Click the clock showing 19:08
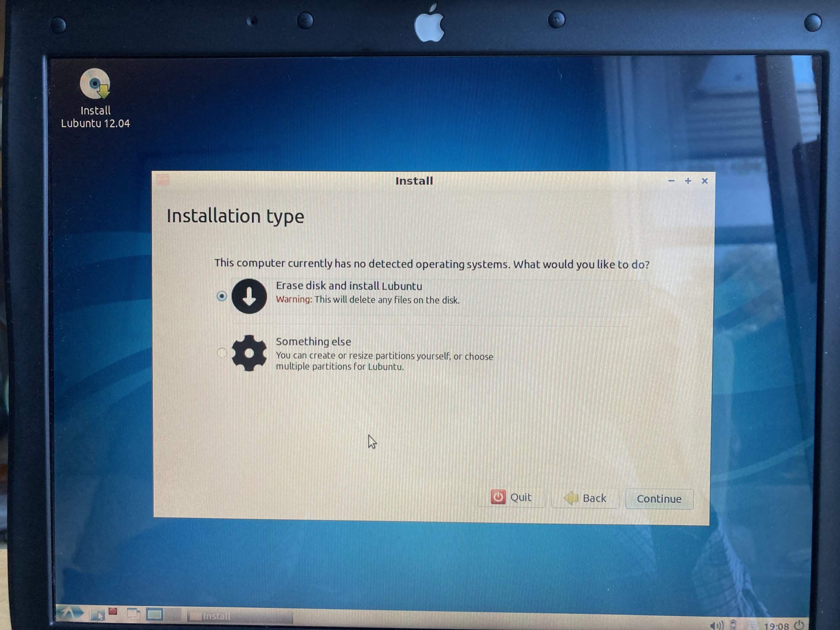Screen dimensions: 840x630 777,626
